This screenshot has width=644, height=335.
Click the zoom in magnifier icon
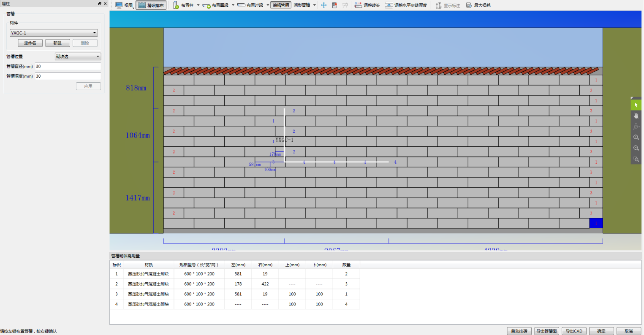coord(636,138)
